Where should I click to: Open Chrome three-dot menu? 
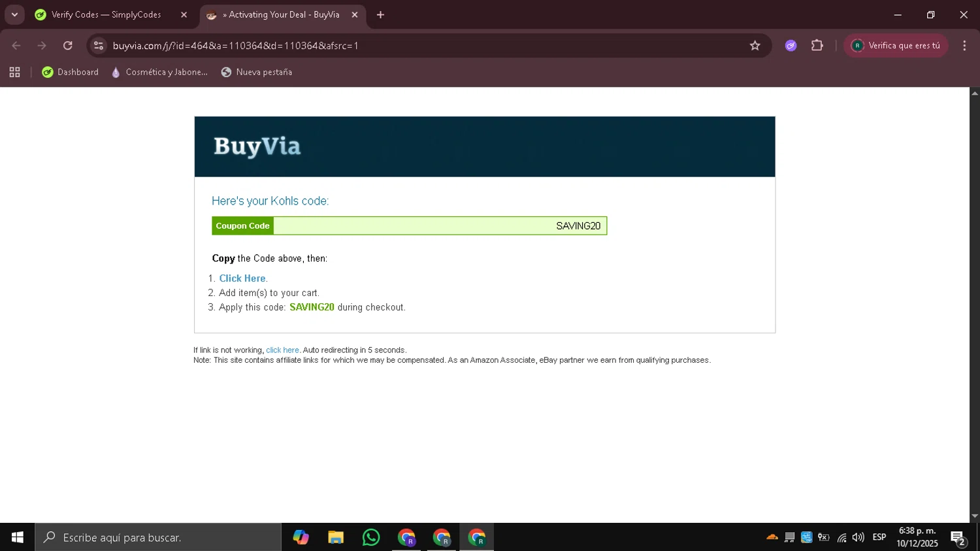(964, 46)
